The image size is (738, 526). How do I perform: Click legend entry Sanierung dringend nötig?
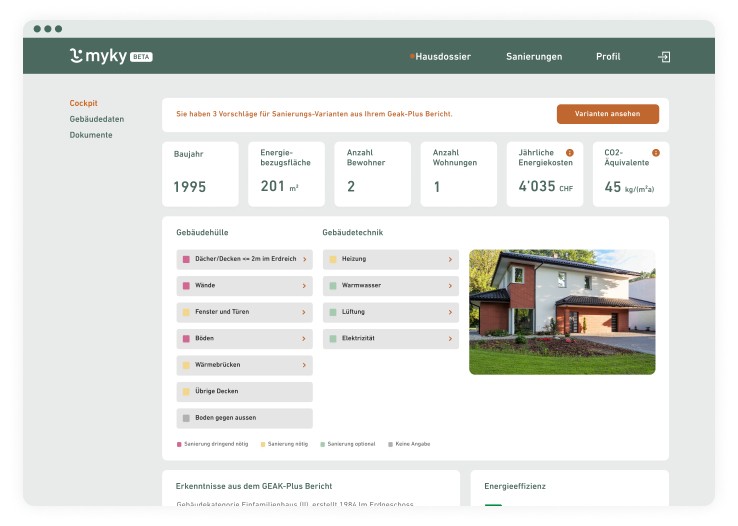point(212,444)
